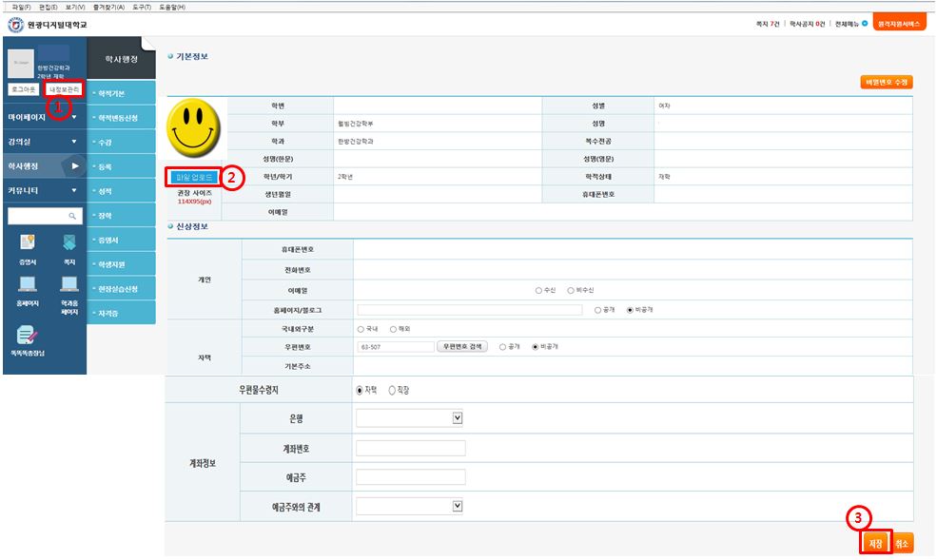
Task: Click the 전체메뉴 blue circle icon
Action: (864, 24)
